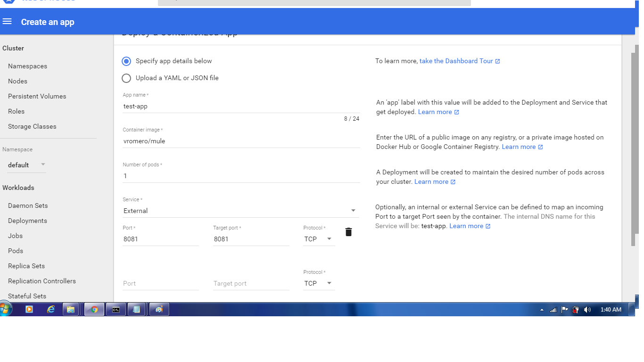Open Command Prompt in the taskbar
This screenshot has width=644, height=362.
point(116,310)
